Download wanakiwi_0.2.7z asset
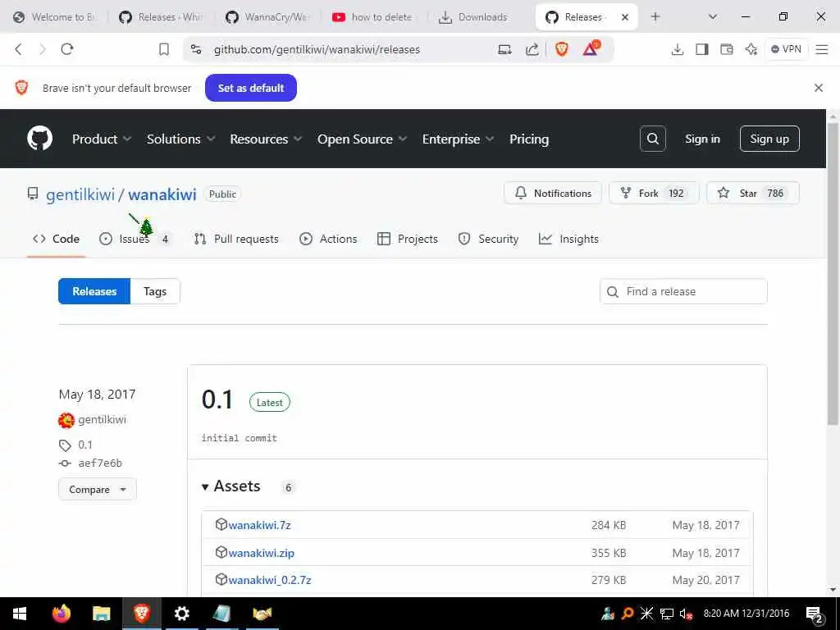Image resolution: width=840 pixels, height=630 pixels. coord(269,580)
